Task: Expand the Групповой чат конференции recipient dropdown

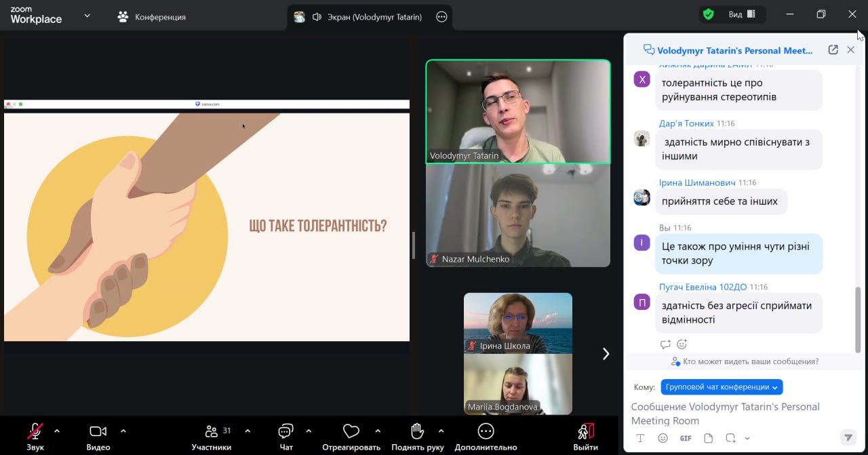Action: coord(722,387)
